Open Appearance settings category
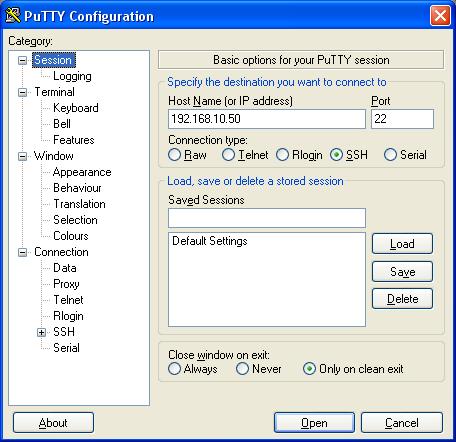This screenshot has width=456, height=442. (82, 172)
